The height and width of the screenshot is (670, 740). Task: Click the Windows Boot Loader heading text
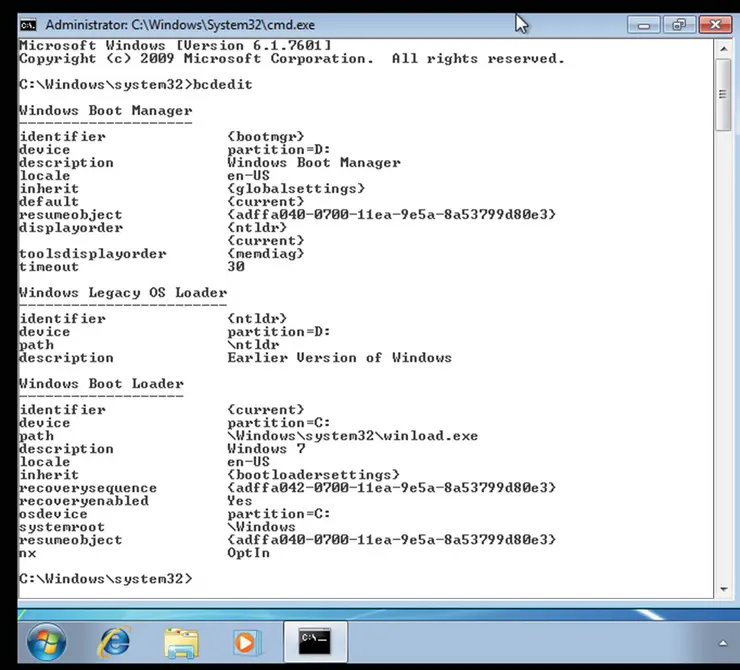point(101,384)
